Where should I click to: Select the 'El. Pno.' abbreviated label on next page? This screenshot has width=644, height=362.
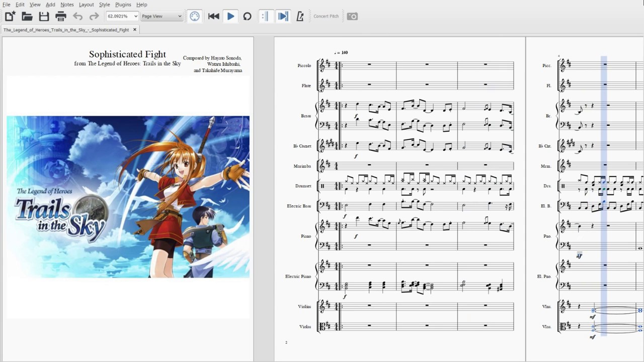544,277
